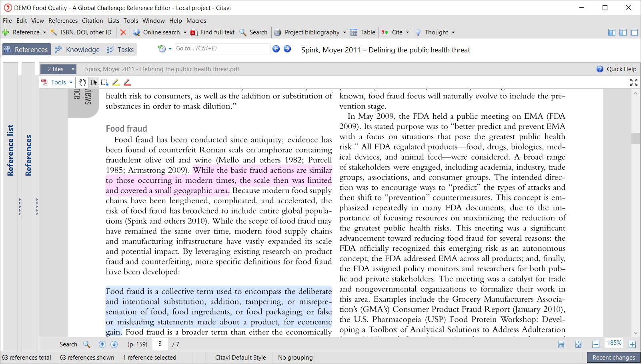Screen dimensions: 641x364
Task: Go to previous page with up arrow
Action: pyautogui.click(x=102, y=344)
